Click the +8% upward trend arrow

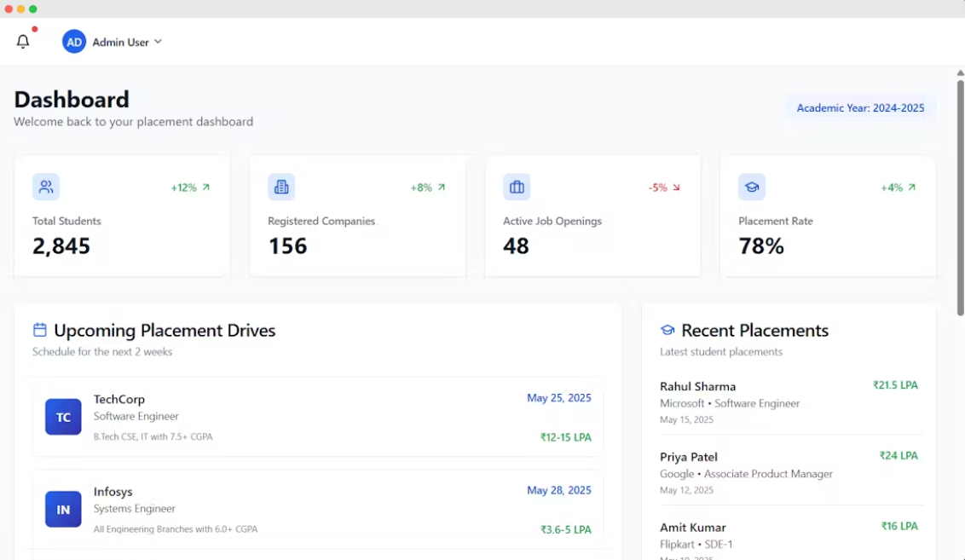tap(442, 187)
